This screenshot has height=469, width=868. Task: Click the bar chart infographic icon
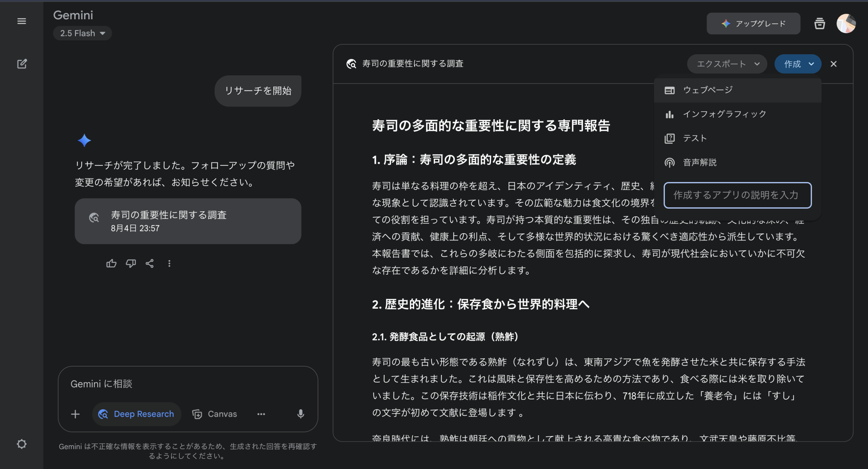tap(669, 114)
